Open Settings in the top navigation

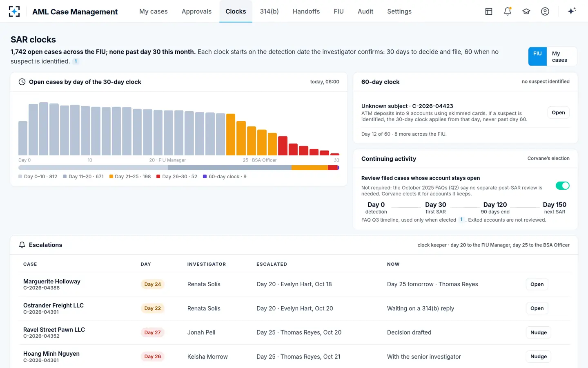(x=399, y=11)
